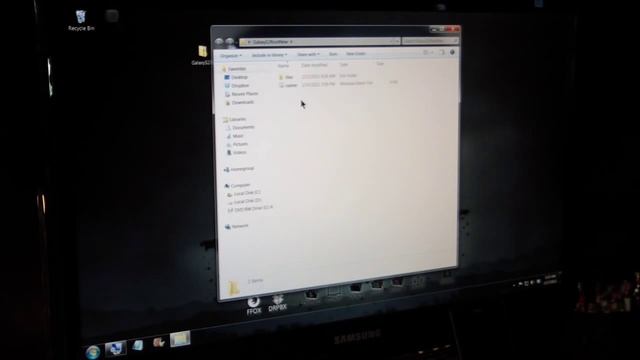Click the Explorer search box

(x=429, y=40)
